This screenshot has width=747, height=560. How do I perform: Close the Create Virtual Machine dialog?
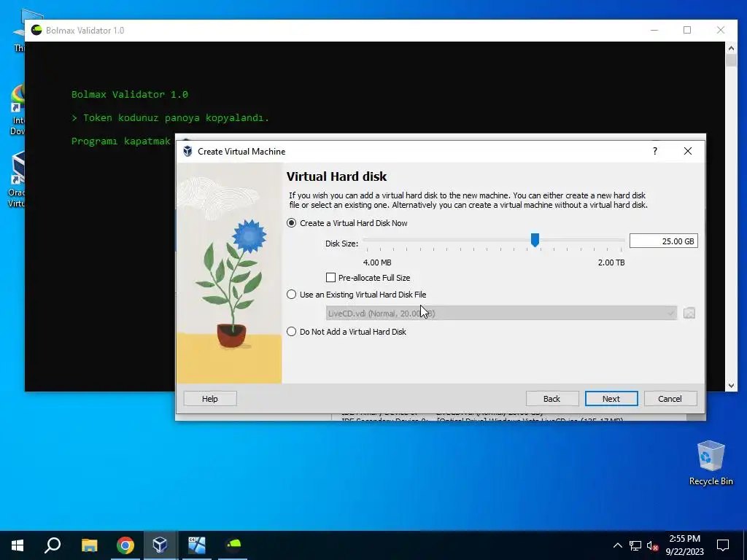[687, 151]
